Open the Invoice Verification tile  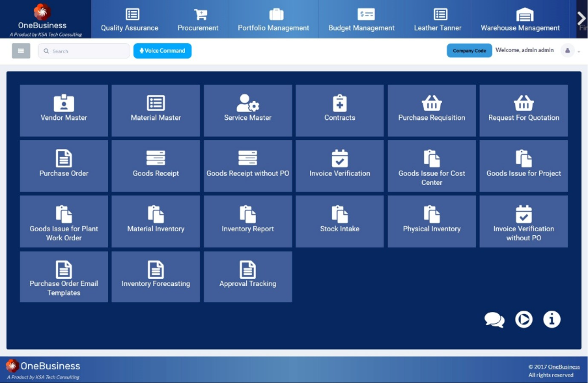click(339, 166)
